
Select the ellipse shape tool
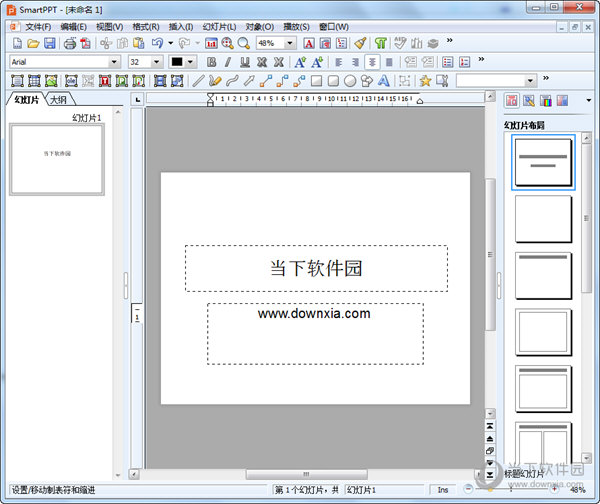tap(350, 81)
